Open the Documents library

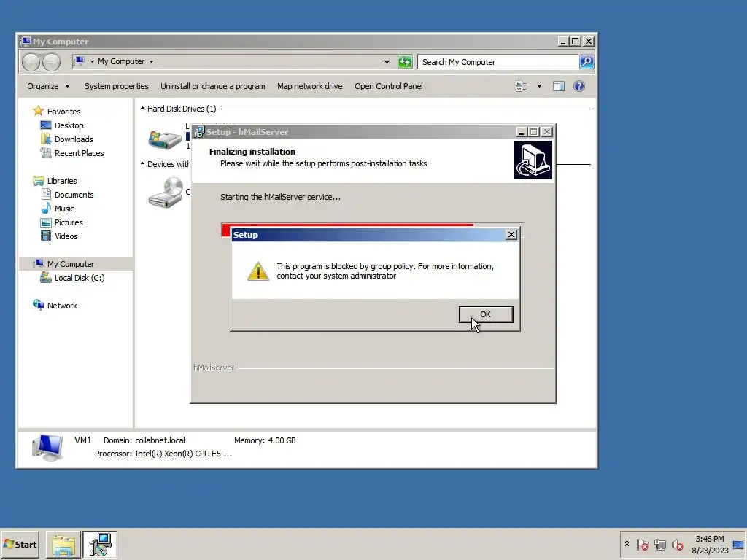(x=74, y=195)
